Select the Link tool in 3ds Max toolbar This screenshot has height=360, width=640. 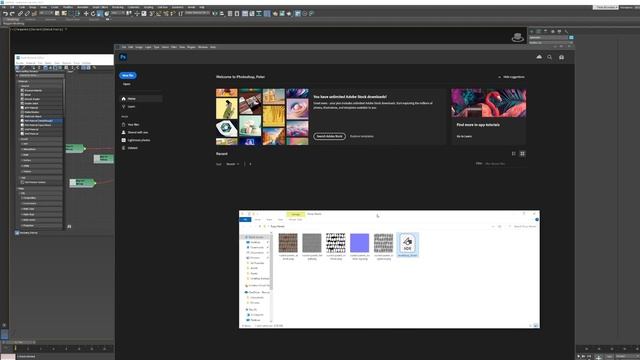click(x=20, y=13)
